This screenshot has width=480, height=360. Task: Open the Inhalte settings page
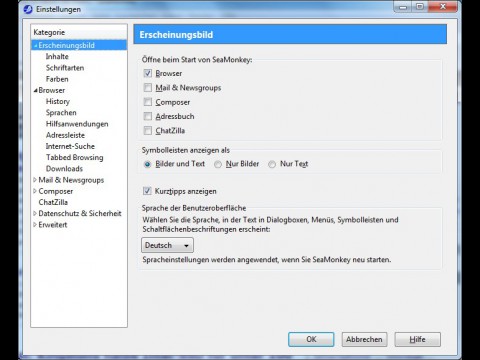coord(57,57)
